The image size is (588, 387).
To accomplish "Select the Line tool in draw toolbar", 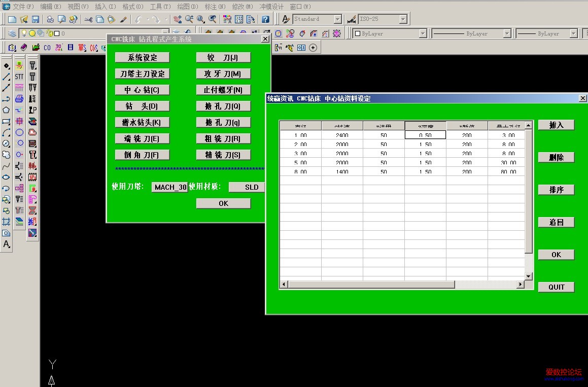I will click(6, 77).
